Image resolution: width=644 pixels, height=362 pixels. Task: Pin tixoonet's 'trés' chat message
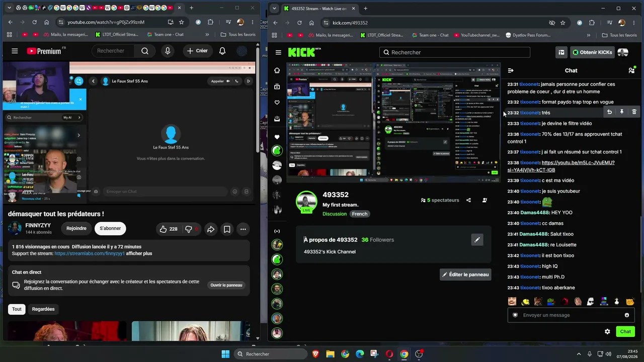pos(622,112)
